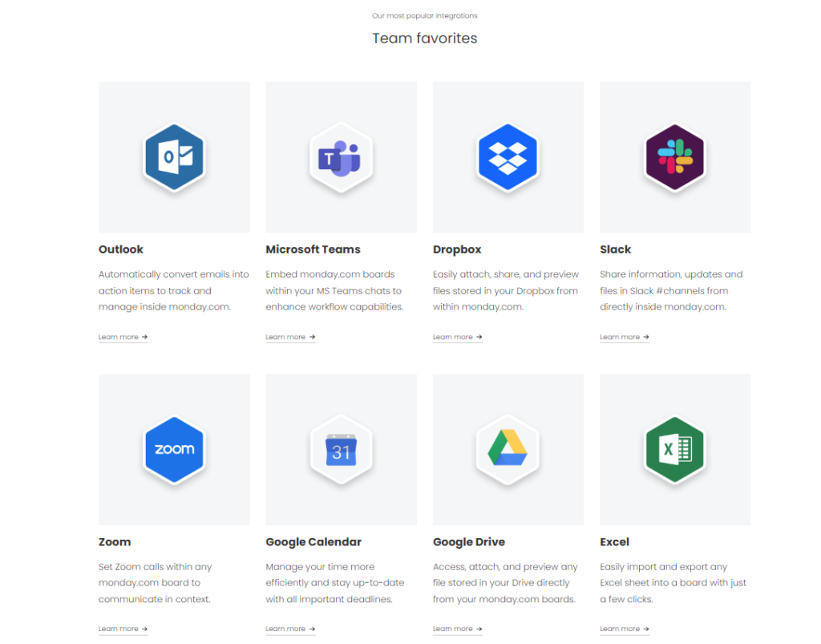
Task: Open Learn more link under Microsoft Teams
Action: click(x=290, y=337)
